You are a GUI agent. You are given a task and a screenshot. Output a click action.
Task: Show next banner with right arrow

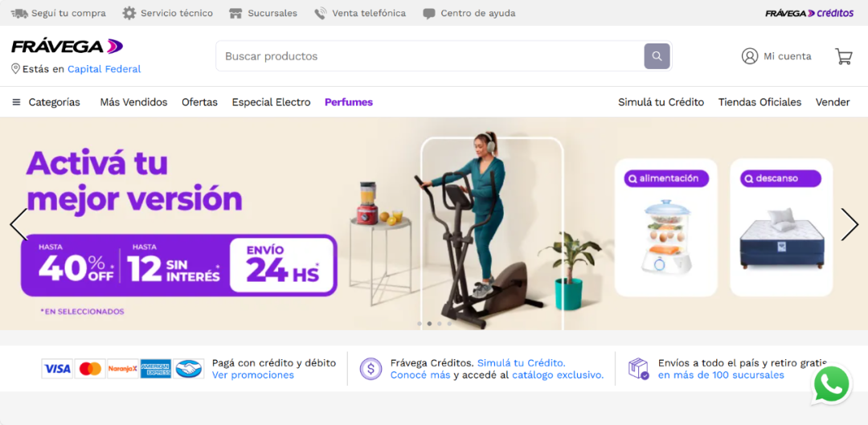pyautogui.click(x=850, y=224)
